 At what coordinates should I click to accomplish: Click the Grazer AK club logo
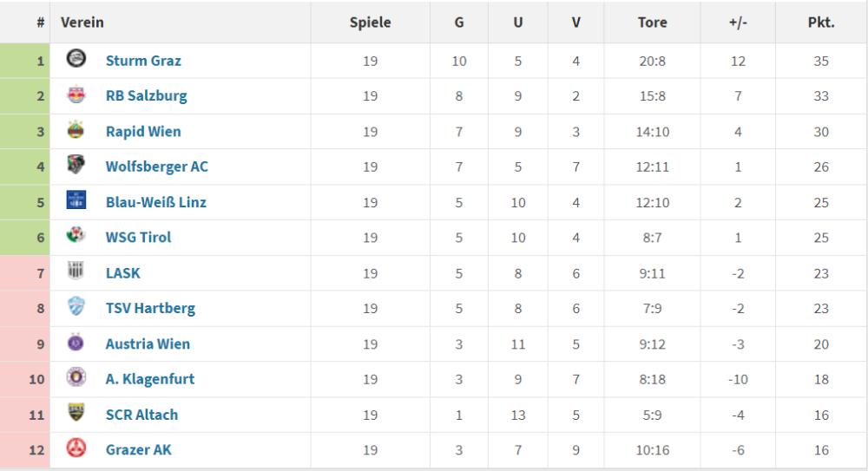(76, 448)
